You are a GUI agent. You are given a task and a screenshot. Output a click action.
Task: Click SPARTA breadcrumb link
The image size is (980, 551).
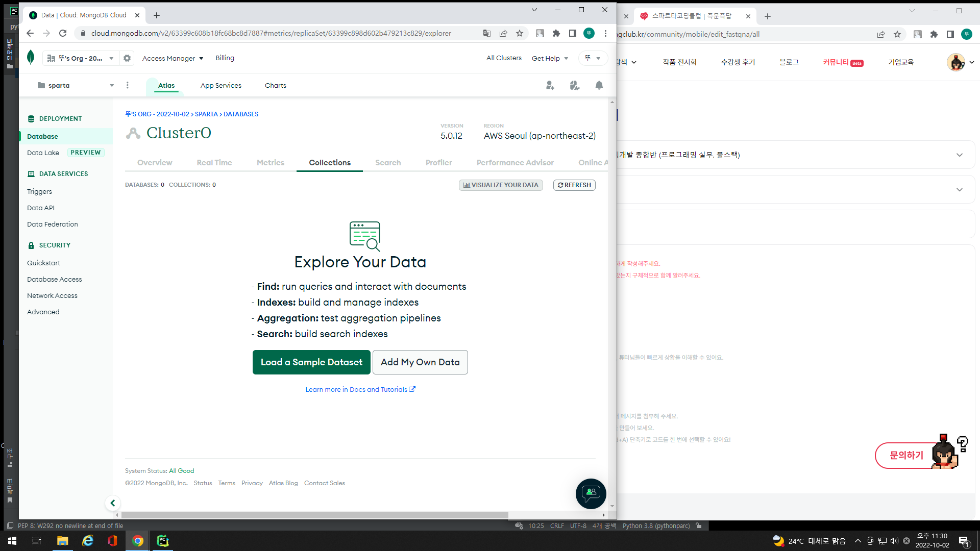206,114
